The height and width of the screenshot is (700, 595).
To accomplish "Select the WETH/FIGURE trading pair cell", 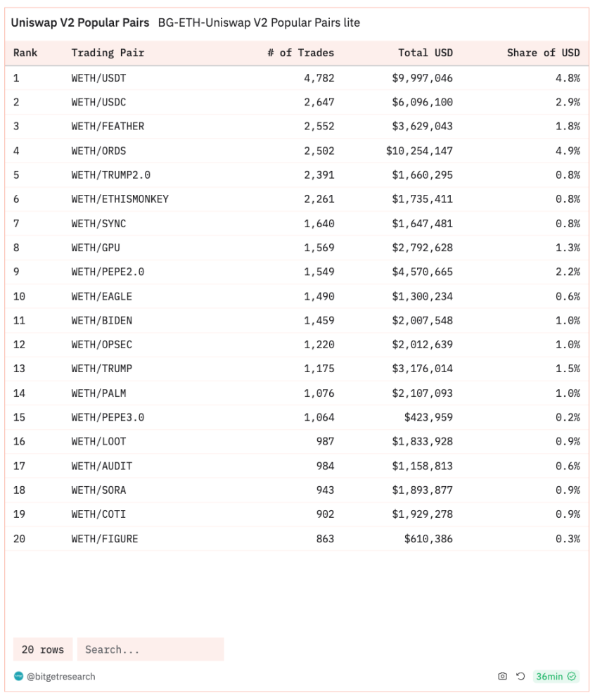I will click(105, 539).
